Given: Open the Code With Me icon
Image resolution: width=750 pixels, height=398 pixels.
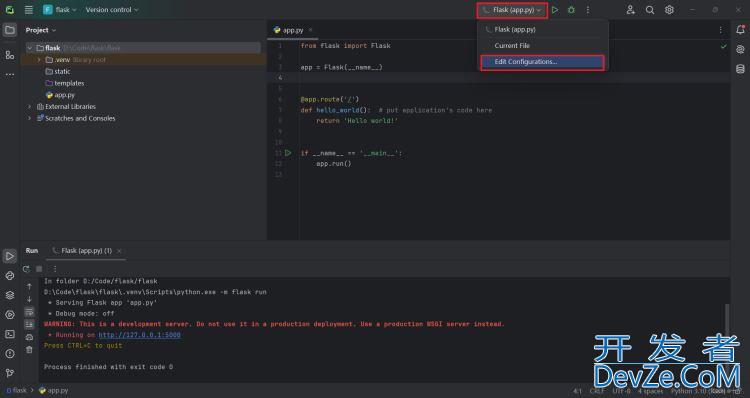Looking at the screenshot, I should click(630, 10).
